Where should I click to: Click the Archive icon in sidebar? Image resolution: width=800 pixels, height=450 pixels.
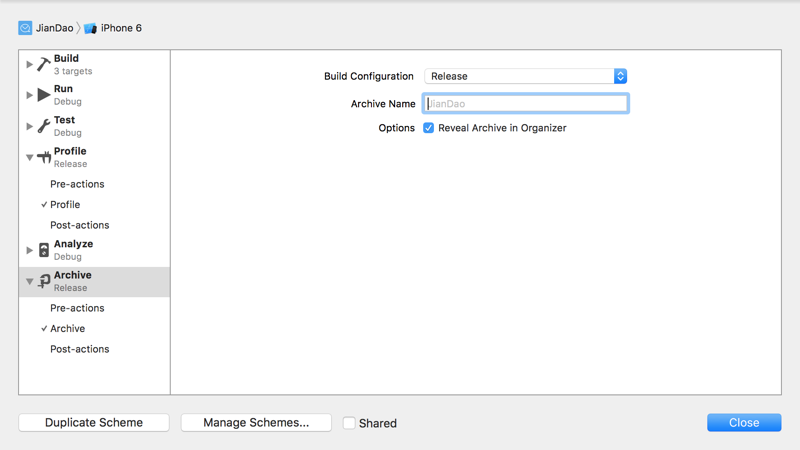[44, 281]
